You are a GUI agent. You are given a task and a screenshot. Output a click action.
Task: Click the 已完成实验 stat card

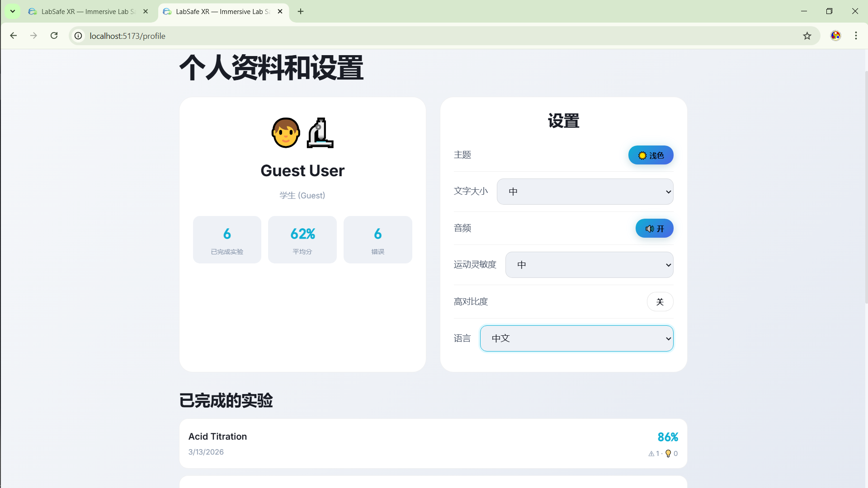227,239
